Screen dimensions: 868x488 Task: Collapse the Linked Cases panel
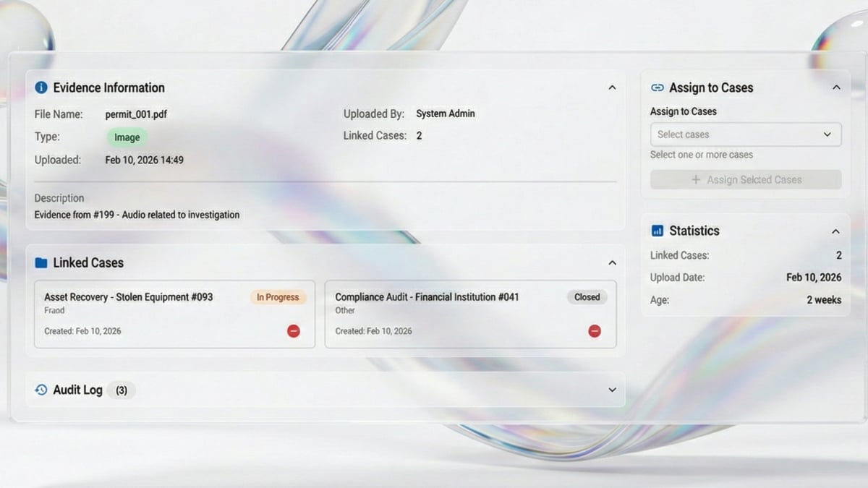pyautogui.click(x=612, y=262)
